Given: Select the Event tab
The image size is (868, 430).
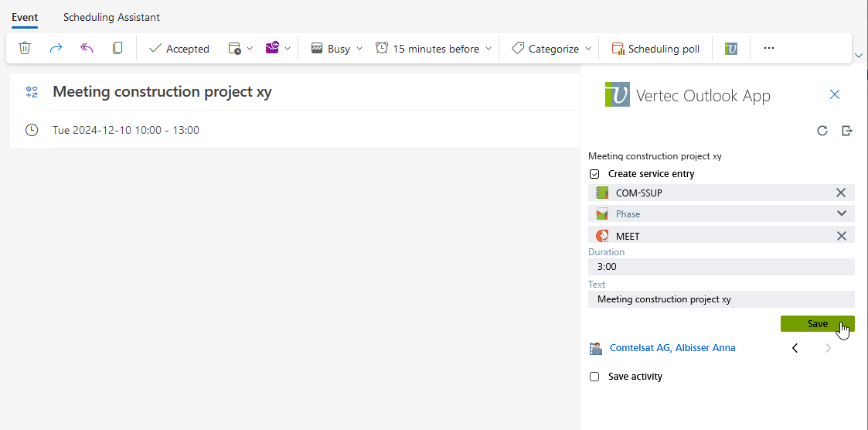Looking at the screenshot, I should click(25, 17).
